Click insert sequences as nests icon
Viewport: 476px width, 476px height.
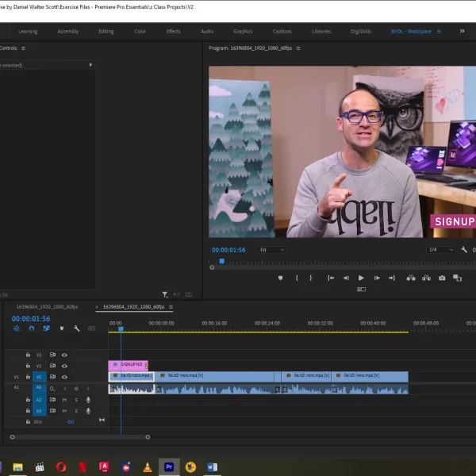tap(17, 328)
